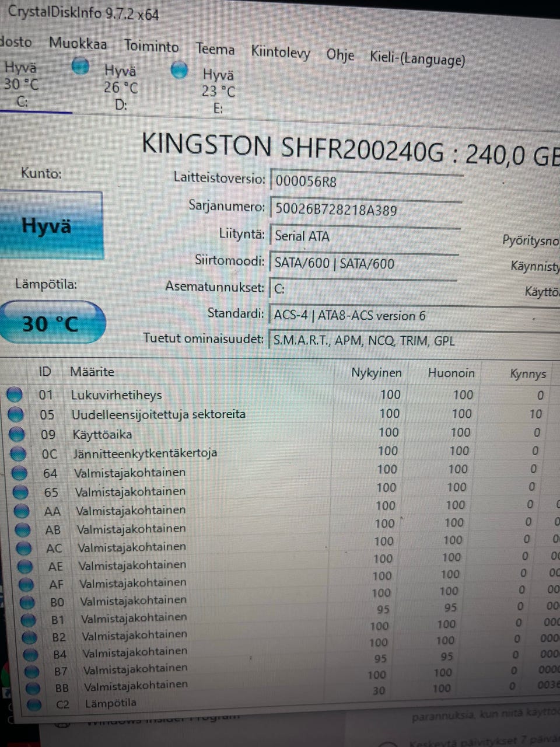Select the Jännitteenkytkentäkertoja attribute text

pyautogui.click(x=145, y=453)
